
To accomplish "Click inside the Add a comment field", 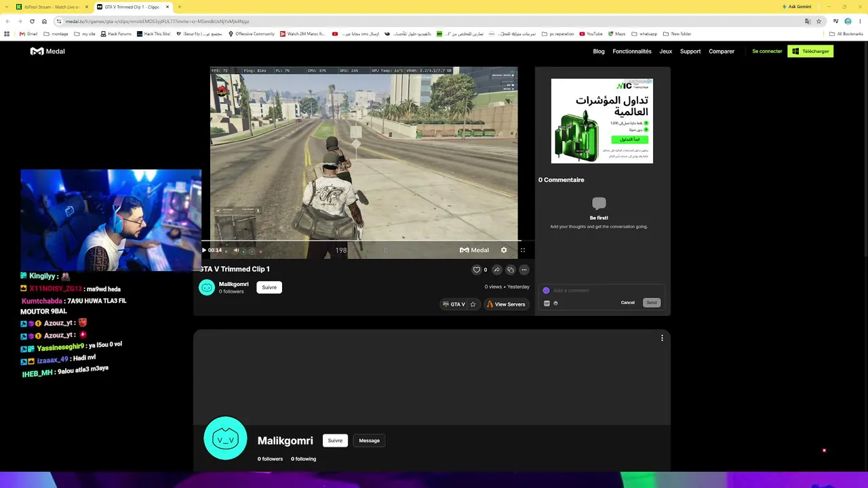I will pos(602,290).
